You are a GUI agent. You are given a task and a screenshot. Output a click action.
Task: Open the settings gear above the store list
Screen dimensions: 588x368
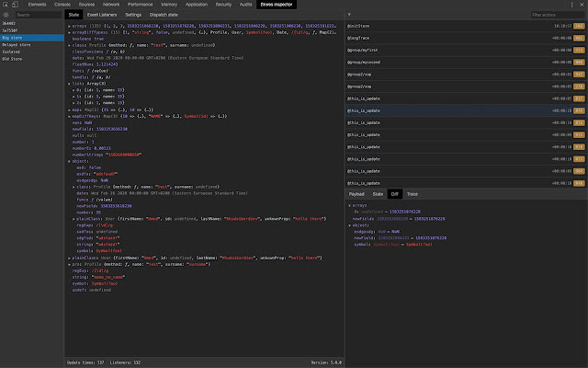pyautogui.click(x=6, y=14)
